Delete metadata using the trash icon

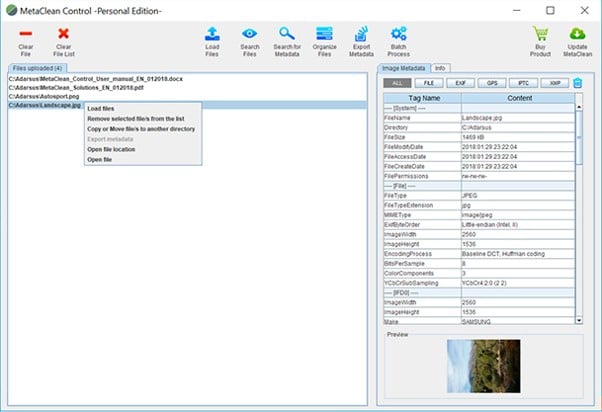[x=577, y=82]
